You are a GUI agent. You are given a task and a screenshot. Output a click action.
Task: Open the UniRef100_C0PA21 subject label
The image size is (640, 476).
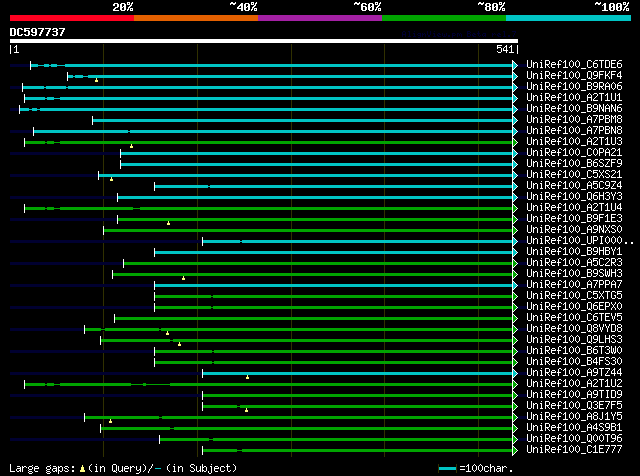pyautogui.click(x=574, y=153)
